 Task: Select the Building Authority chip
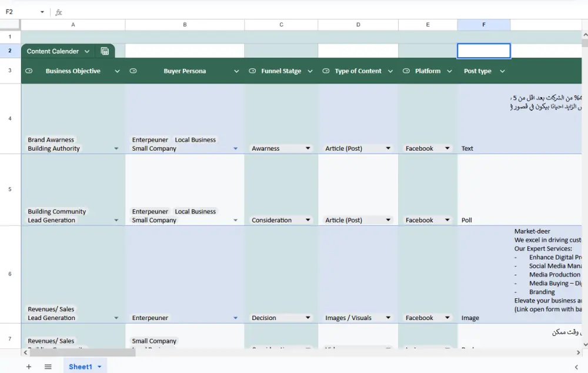click(54, 148)
